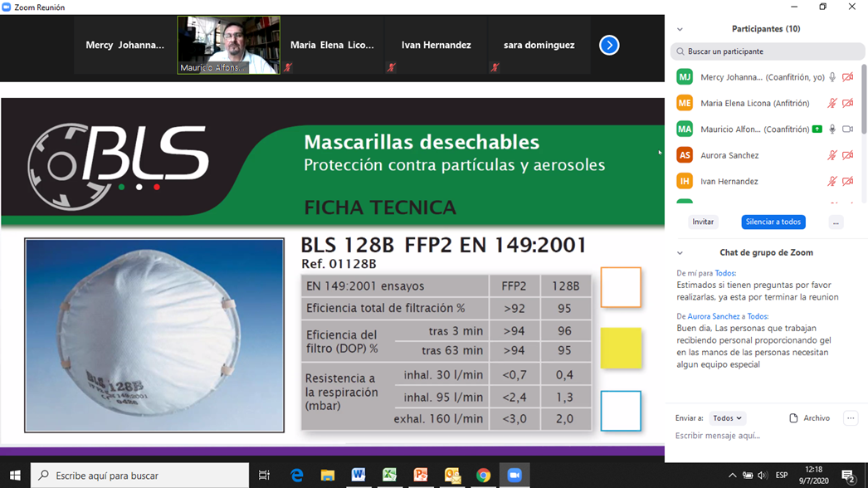Select Maria Elena Lico participant tile
Viewport: 868px width, 488px height.
click(332, 45)
